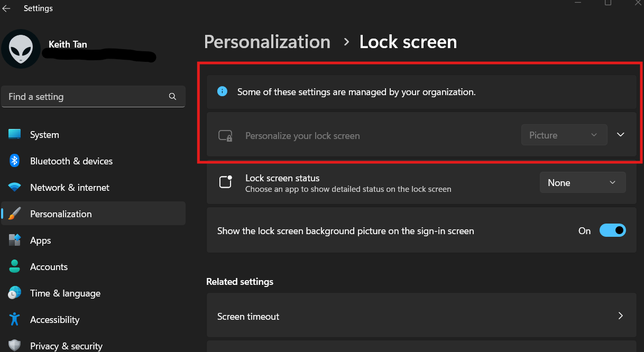Open the Lock screen status None dropdown
The height and width of the screenshot is (352, 644).
pos(582,182)
